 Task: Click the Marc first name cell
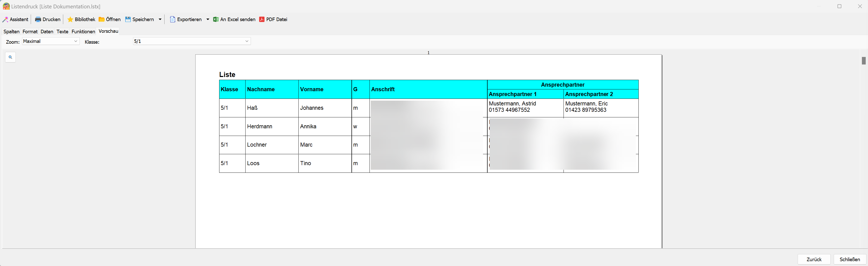coord(325,145)
